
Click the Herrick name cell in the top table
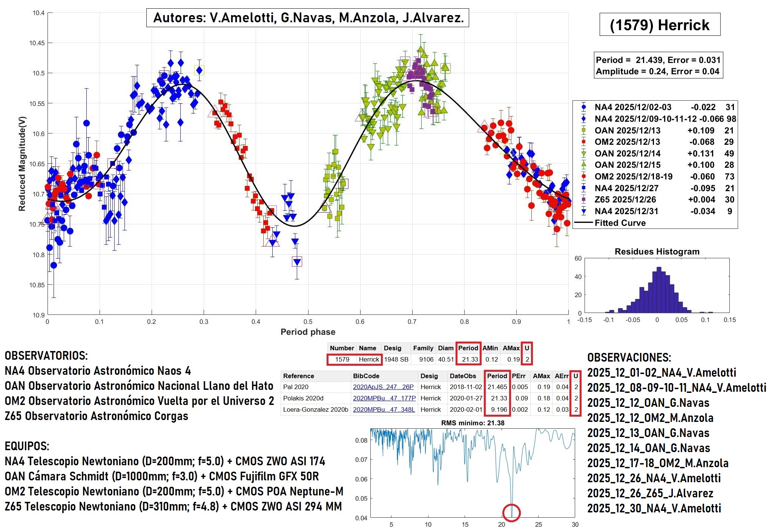click(368, 359)
